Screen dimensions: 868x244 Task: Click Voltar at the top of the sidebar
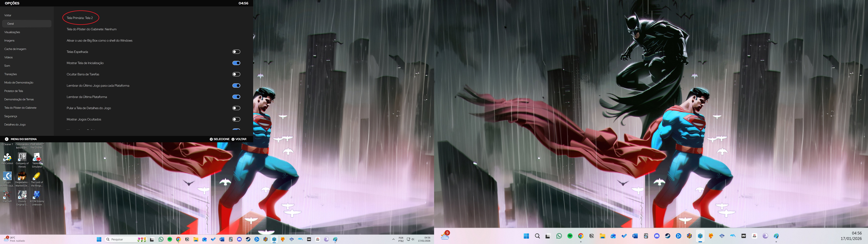[x=8, y=15]
